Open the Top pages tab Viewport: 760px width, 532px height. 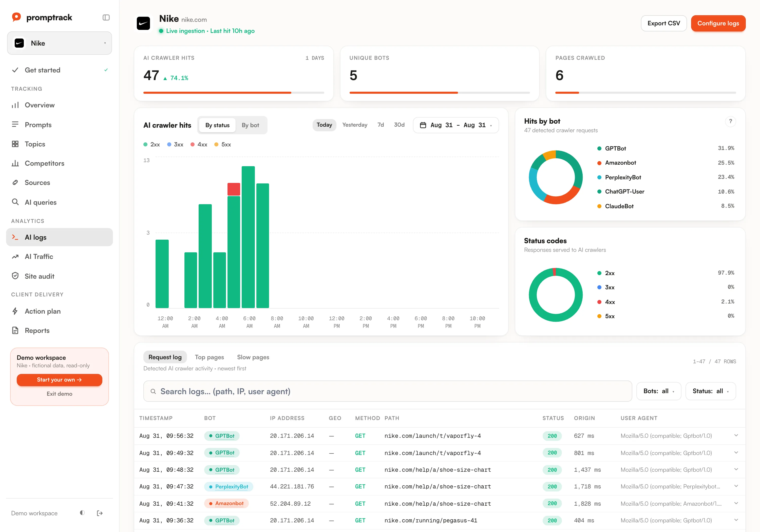point(209,357)
